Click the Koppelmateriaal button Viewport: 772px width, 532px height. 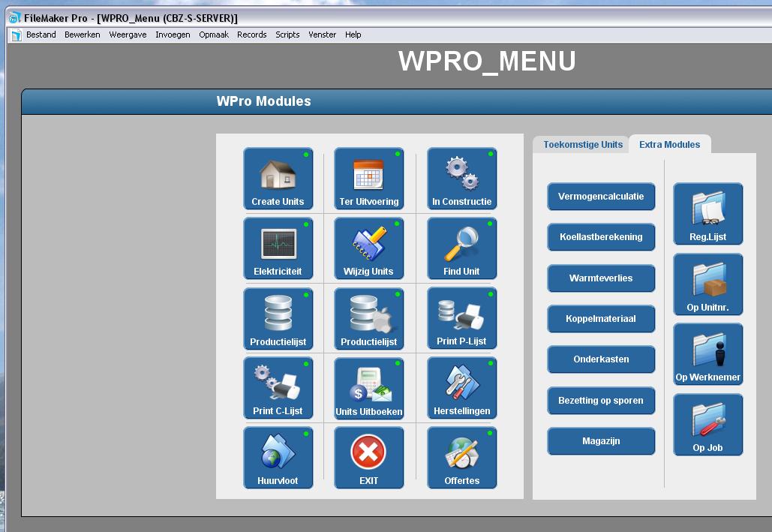[601, 319]
